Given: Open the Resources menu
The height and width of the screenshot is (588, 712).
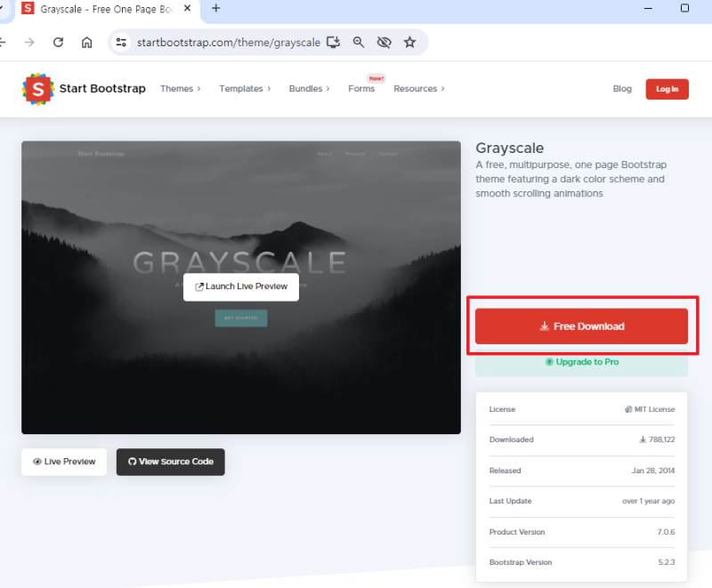Looking at the screenshot, I should (x=419, y=88).
